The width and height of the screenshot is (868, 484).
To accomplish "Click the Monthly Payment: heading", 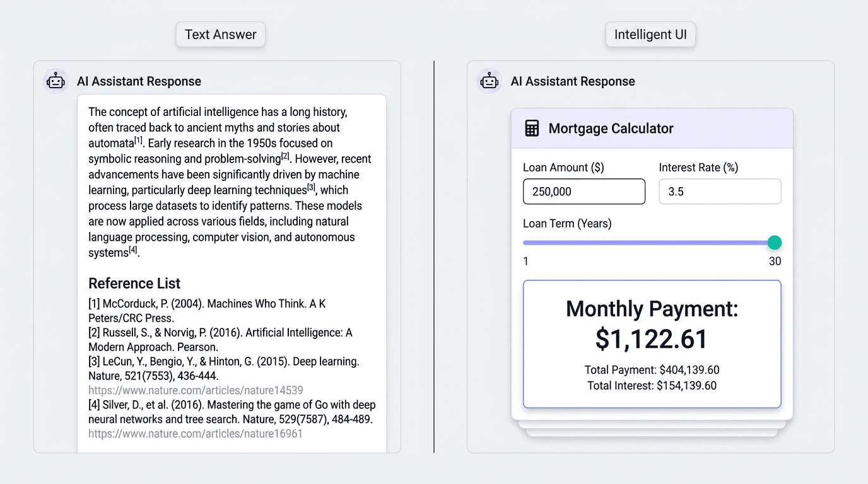I will tap(652, 309).
